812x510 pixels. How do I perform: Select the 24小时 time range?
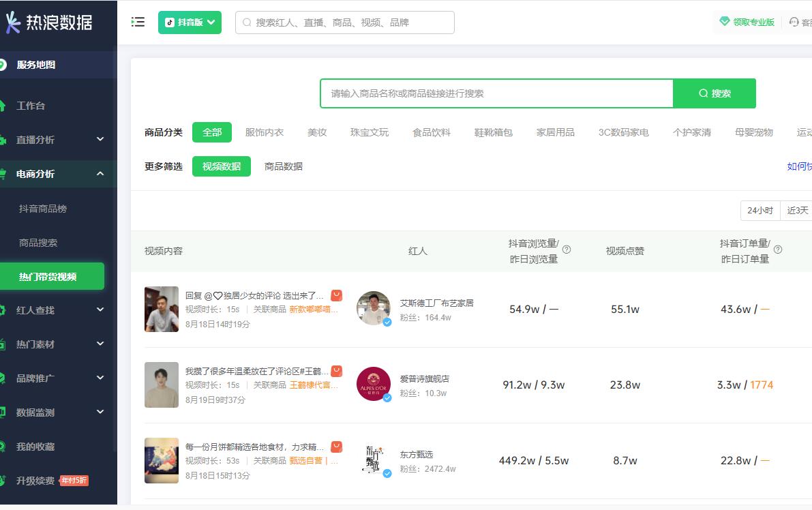(x=760, y=210)
